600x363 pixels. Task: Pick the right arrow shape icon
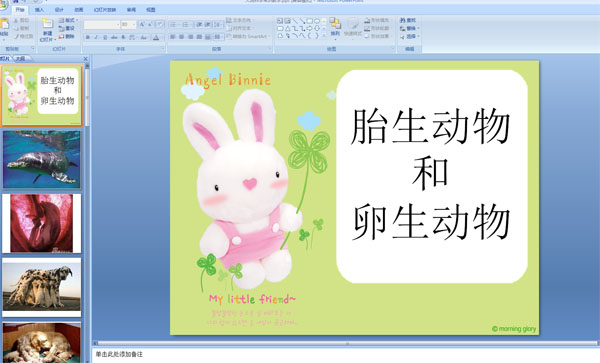[309, 28]
